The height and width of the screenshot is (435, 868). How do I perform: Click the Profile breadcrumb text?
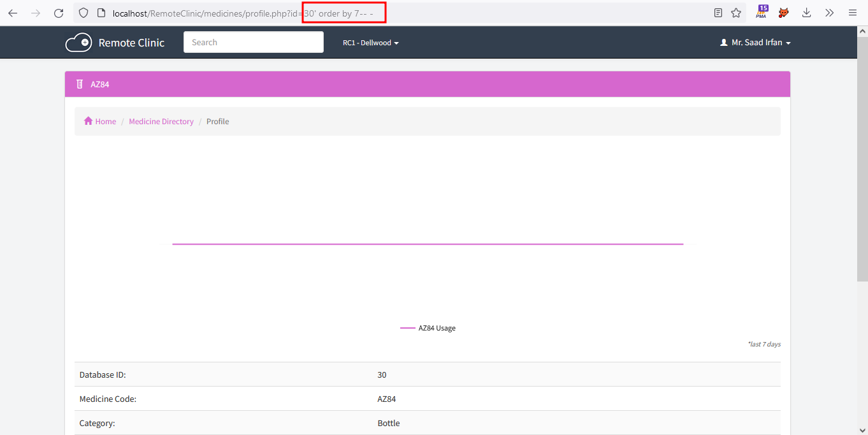(217, 121)
